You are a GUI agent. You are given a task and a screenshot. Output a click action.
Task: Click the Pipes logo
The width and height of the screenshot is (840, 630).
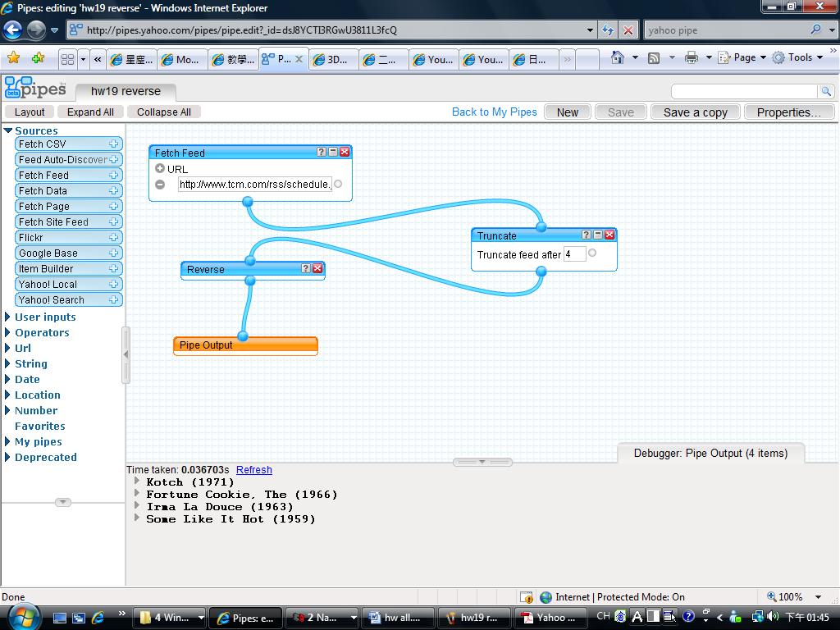pos(35,87)
